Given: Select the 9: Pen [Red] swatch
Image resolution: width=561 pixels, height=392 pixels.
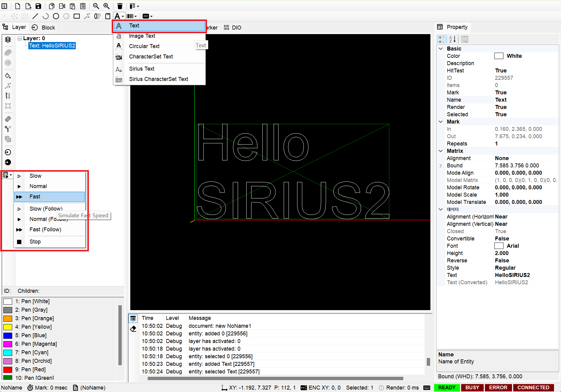Looking at the screenshot, I should [x=8, y=370].
